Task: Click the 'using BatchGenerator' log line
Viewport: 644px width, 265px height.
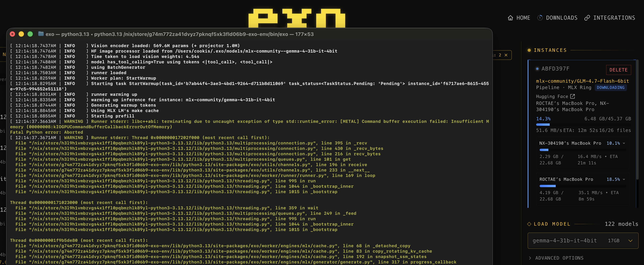Action: [x=118, y=67]
